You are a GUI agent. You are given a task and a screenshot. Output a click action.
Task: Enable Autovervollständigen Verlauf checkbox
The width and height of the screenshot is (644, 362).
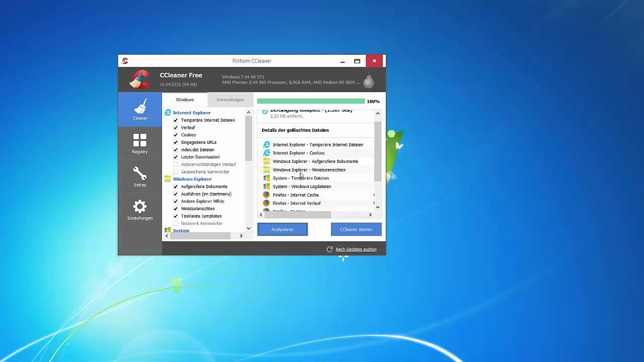(x=176, y=164)
